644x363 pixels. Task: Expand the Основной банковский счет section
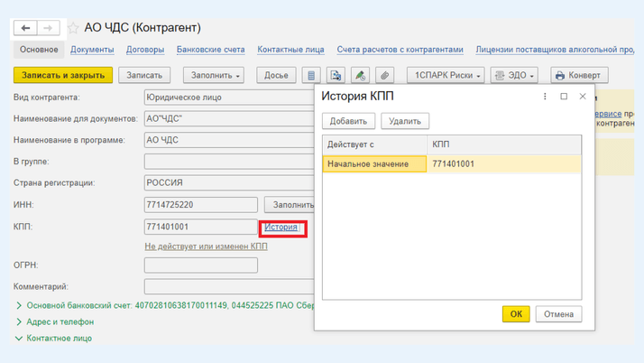[20, 306]
